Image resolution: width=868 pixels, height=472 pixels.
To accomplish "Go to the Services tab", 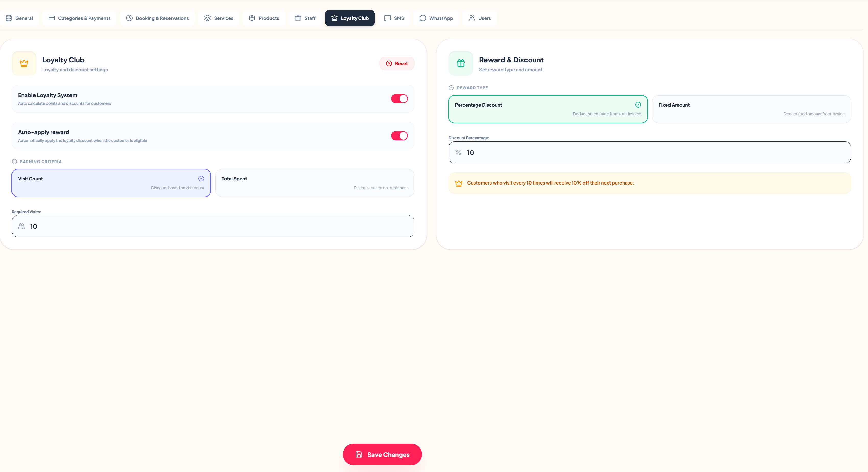I will point(219,18).
